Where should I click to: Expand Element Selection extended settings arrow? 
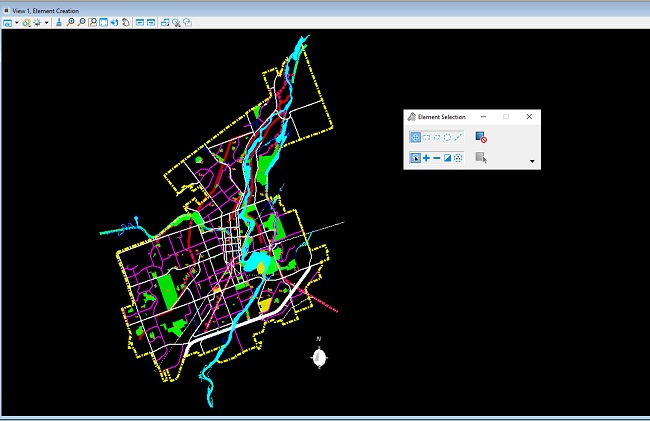click(x=532, y=161)
